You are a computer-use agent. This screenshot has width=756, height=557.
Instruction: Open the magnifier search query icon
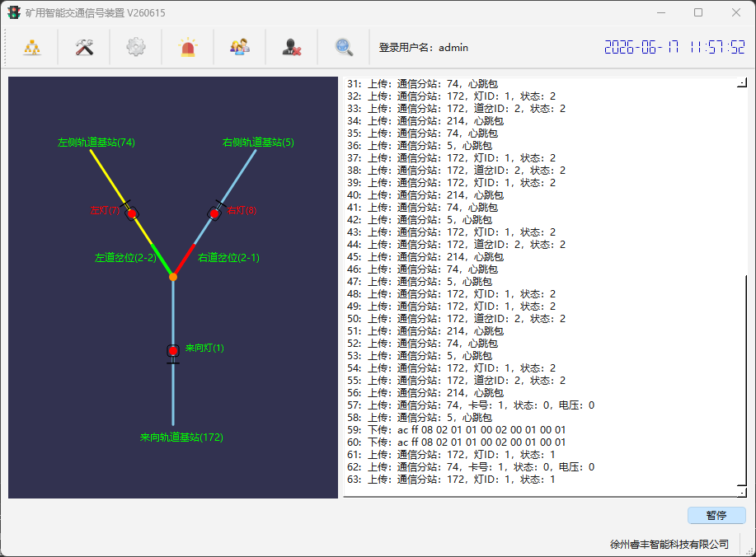point(344,47)
